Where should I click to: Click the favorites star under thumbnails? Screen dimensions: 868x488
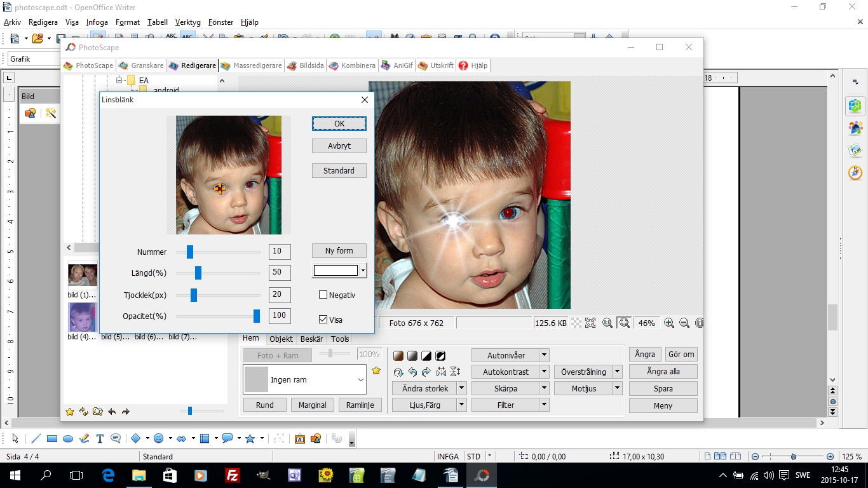pyautogui.click(x=70, y=412)
